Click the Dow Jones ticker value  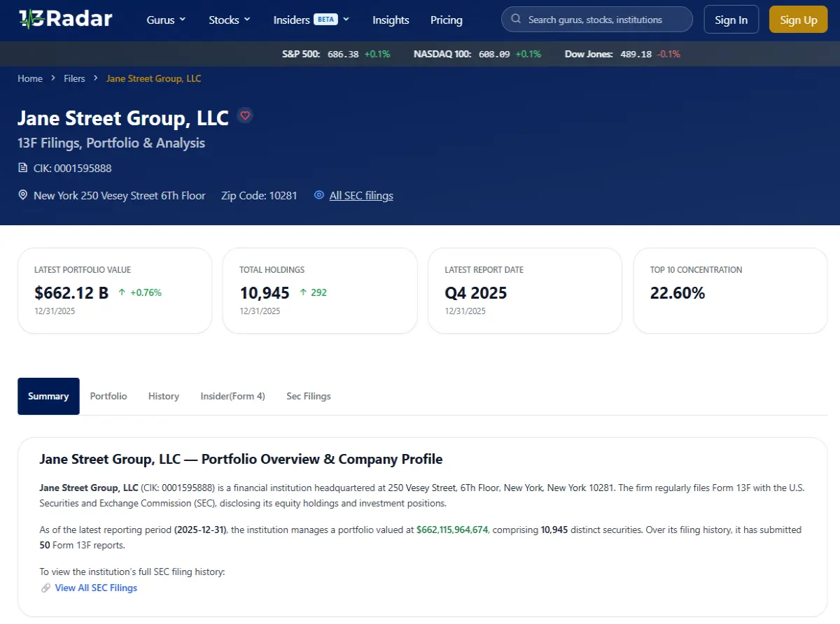tap(636, 54)
